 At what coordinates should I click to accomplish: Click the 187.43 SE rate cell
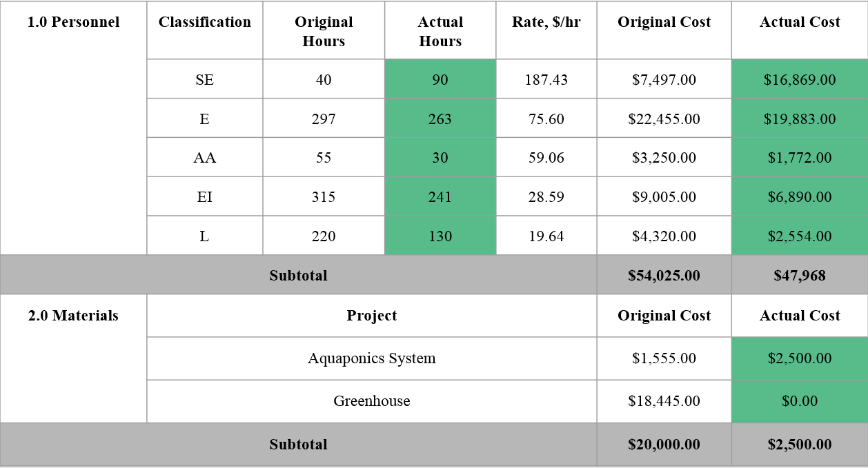(546, 79)
